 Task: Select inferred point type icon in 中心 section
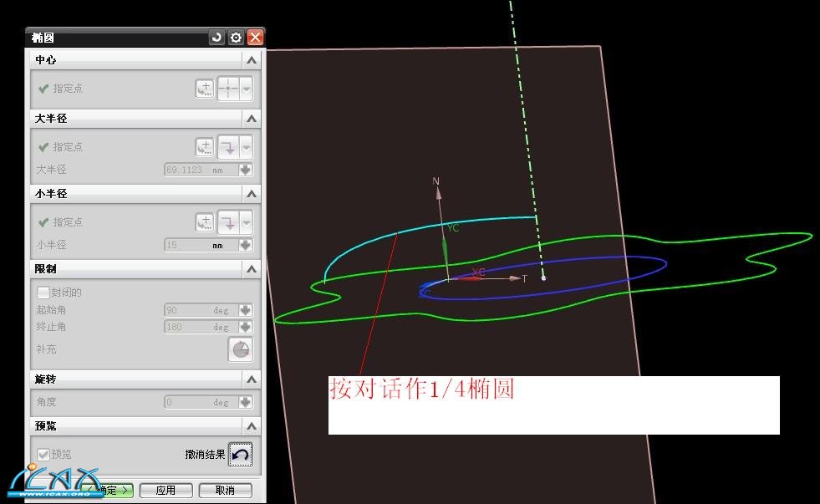(x=228, y=89)
